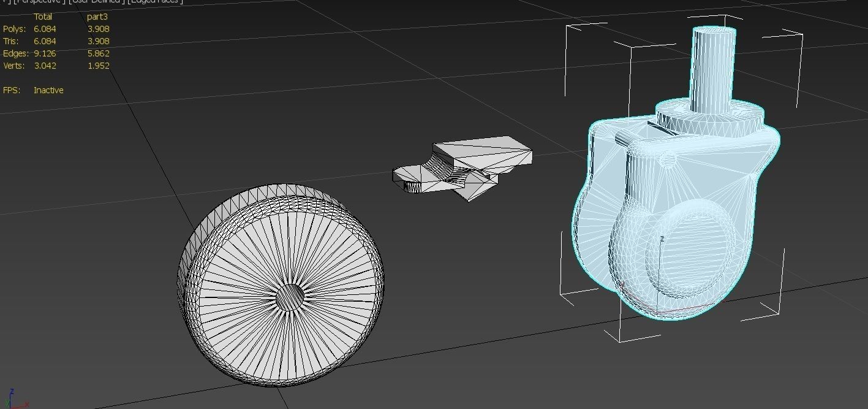Click the 6.084 value in the Polys row
The image size is (868, 409).
[45, 29]
